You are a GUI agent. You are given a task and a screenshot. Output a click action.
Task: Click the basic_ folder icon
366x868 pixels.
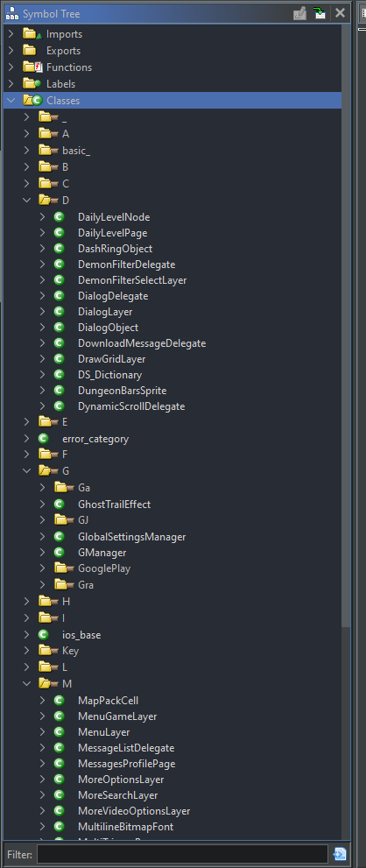(49, 151)
